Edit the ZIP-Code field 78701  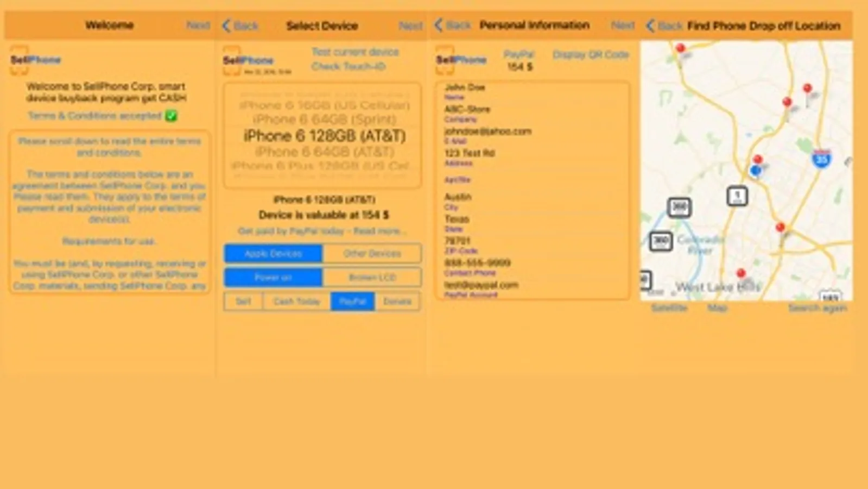click(x=532, y=245)
